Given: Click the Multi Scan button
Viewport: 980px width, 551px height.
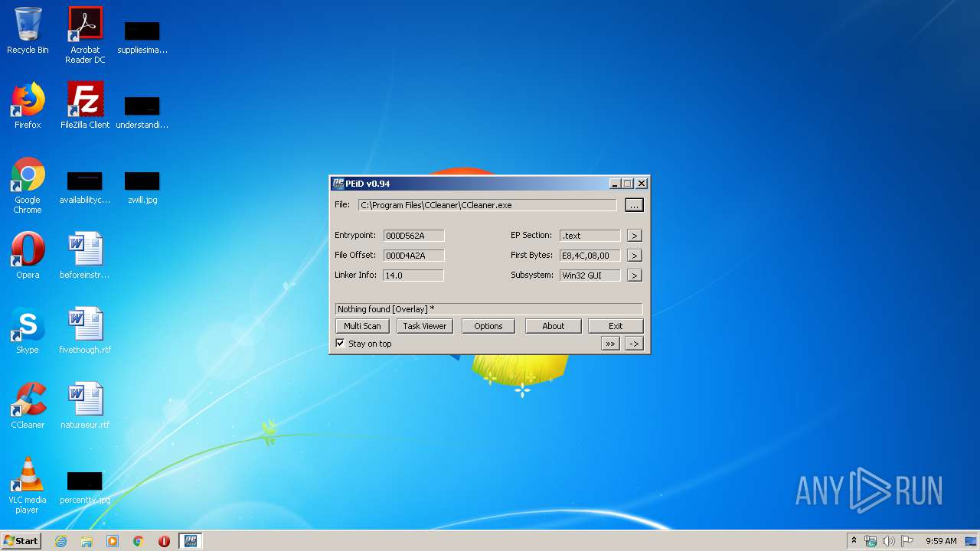Looking at the screenshot, I should coord(362,326).
